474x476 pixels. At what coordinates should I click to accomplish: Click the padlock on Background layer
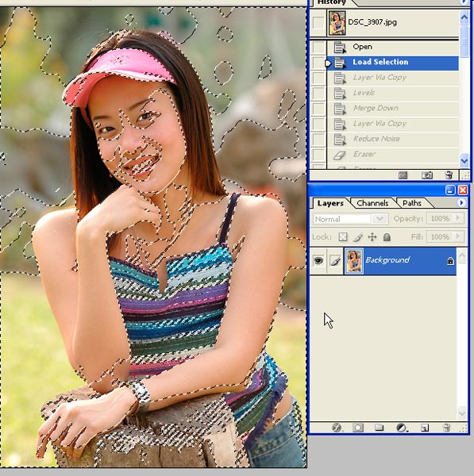[450, 260]
